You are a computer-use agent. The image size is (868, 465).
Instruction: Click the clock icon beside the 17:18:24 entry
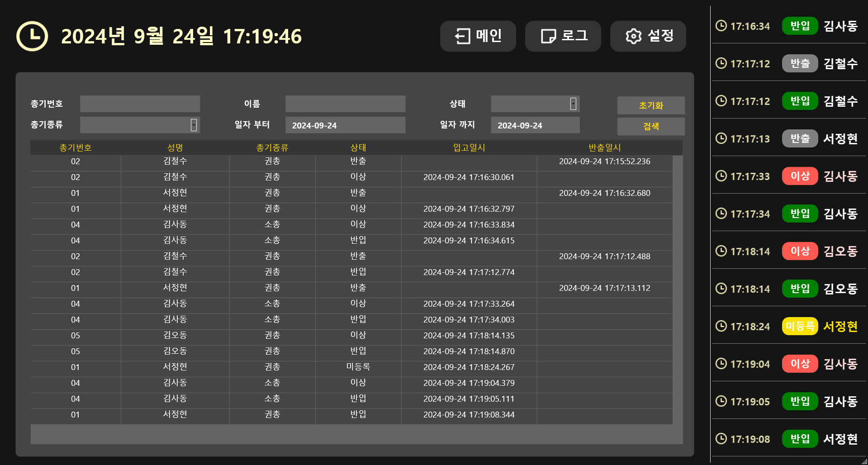721,326
